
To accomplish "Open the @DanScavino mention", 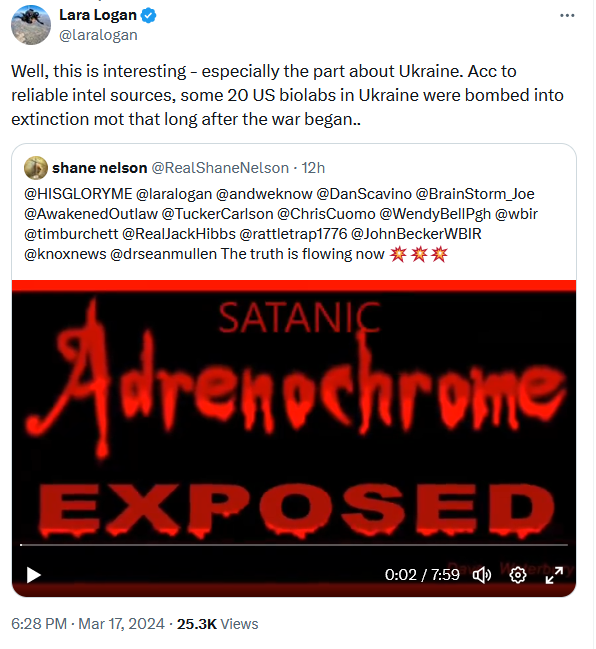I will tap(364, 194).
